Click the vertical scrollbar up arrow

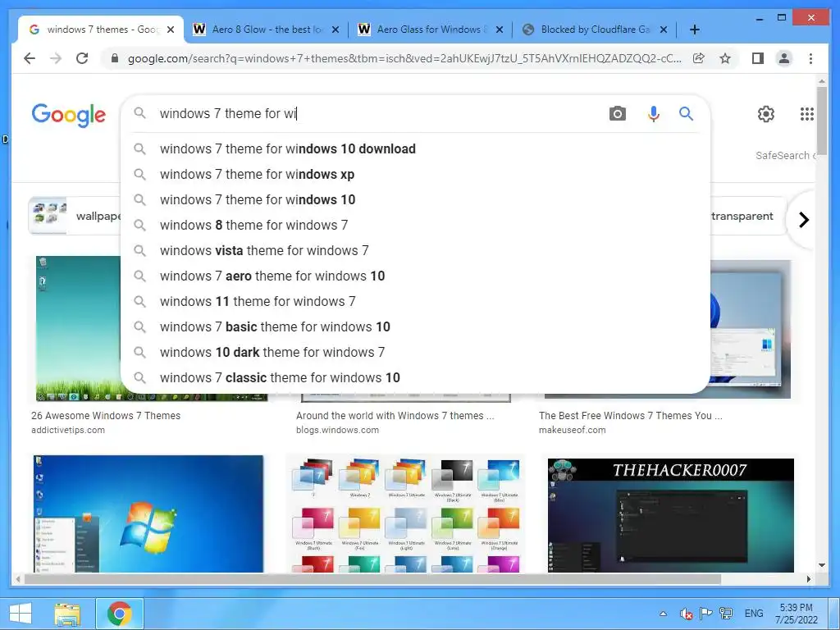(822, 81)
